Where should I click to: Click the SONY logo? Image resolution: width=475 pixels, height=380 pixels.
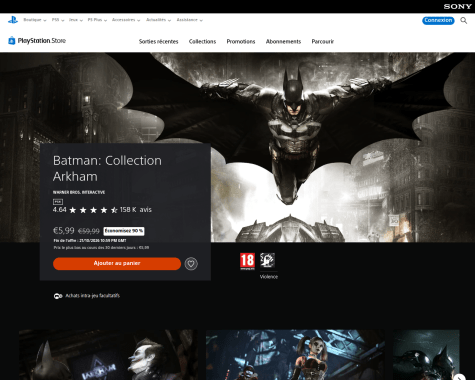457,6
